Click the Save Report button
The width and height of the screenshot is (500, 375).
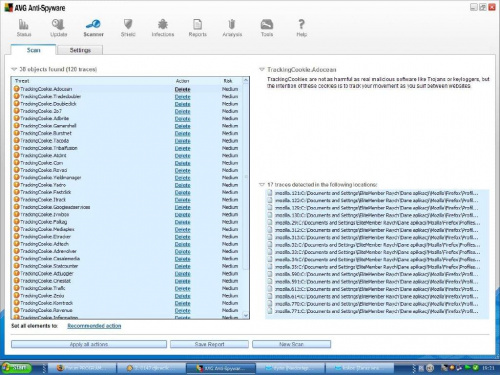pos(209,344)
